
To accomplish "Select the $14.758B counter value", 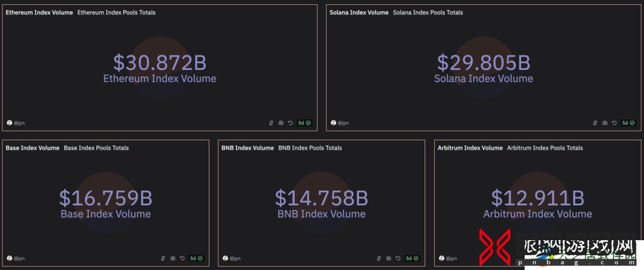I will pos(322,198).
